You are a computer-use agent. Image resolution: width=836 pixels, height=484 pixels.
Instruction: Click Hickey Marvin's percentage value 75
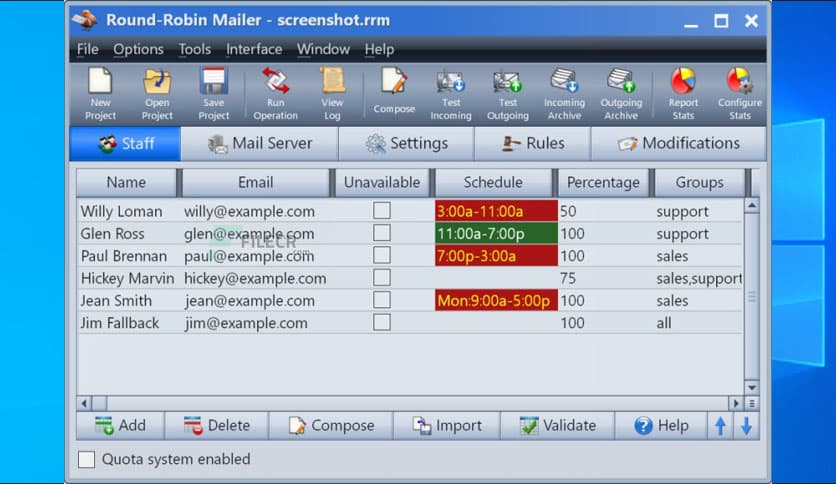tap(568, 278)
